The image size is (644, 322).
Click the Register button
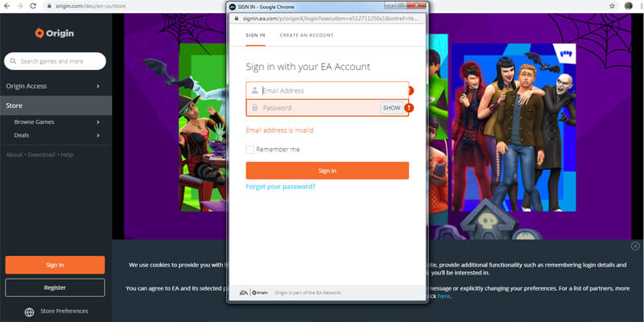[55, 287]
